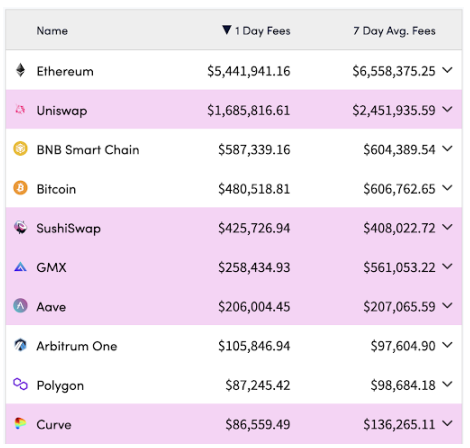Click the Ethereum diamond logo icon
The height and width of the screenshot is (448, 470).
click(x=20, y=70)
